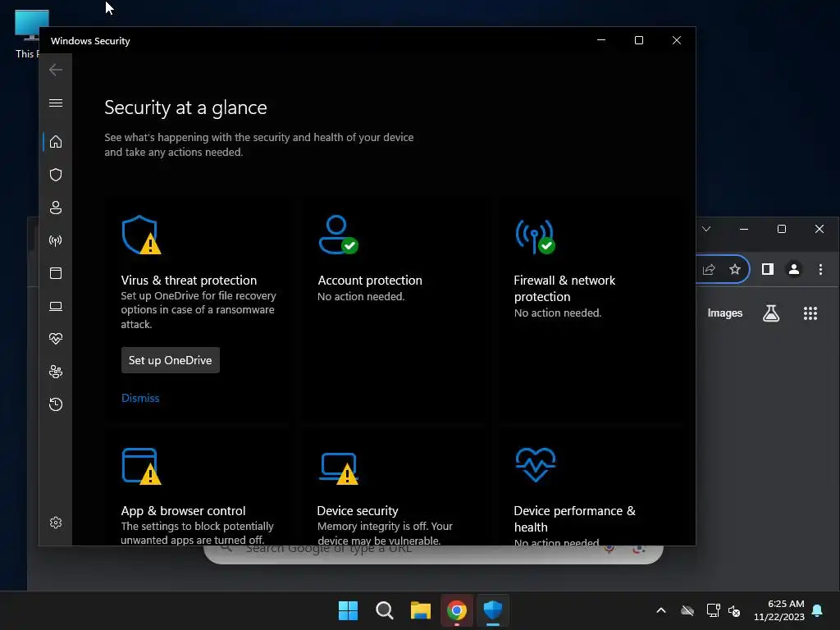The width and height of the screenshot is (840, 630).
Task: Go back using the back arrow
Action: [x=56, y=70]
